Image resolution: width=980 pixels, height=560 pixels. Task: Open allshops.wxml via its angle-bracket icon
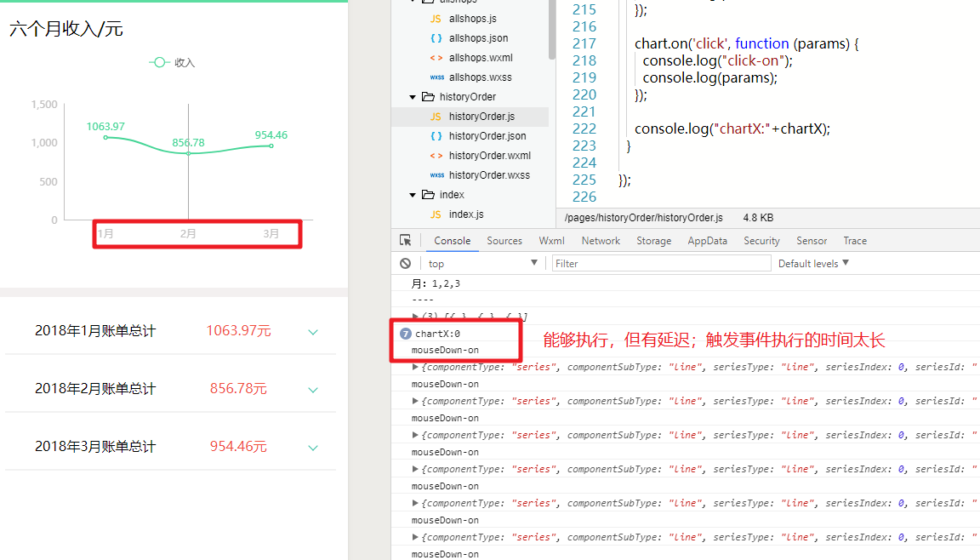click(x=437, y=57)
